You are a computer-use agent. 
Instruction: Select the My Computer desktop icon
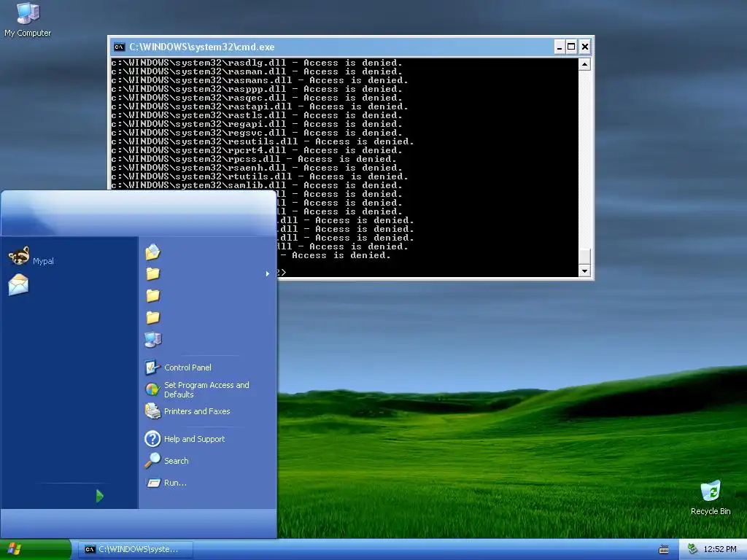click(x=28, y=20)
